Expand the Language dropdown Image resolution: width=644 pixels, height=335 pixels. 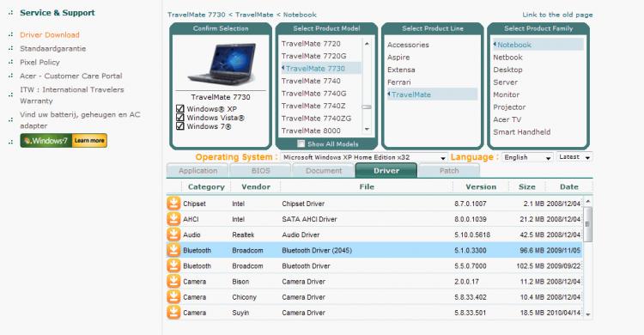click(x=527, y=157)
